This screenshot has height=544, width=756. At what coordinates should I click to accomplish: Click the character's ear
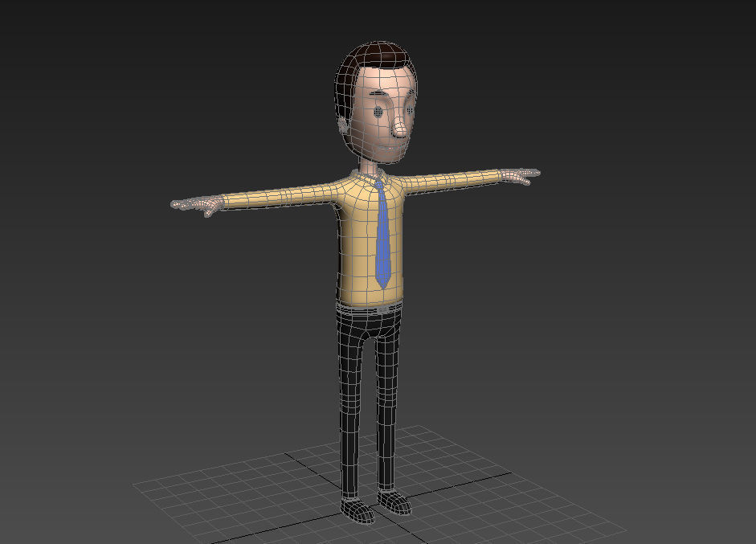pos(343,125)
